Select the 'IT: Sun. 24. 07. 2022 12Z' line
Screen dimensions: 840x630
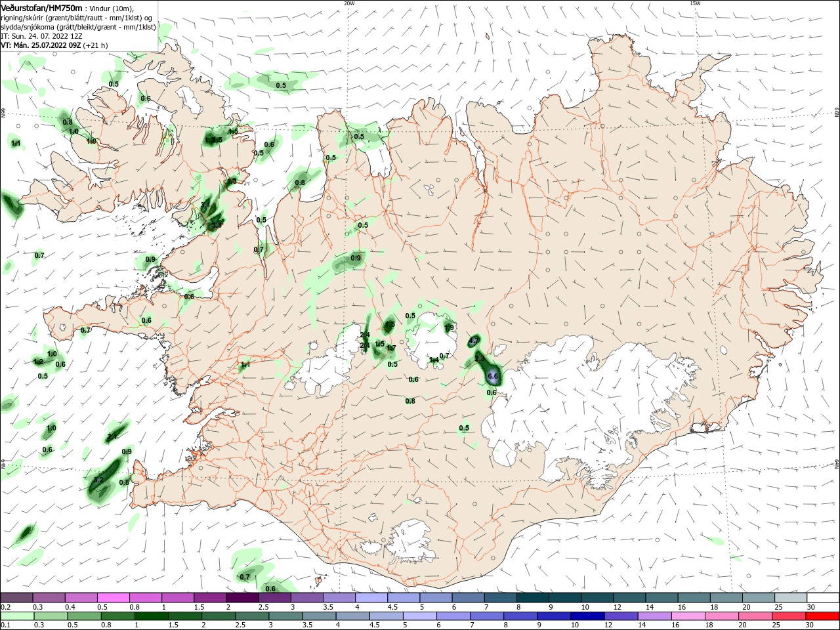41,36
